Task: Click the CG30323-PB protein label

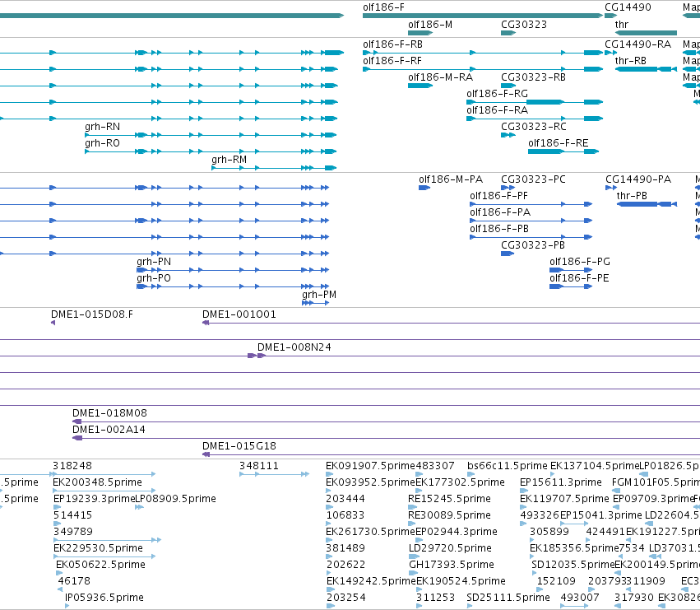Action: pyautogui.click(x=532, y=246)
